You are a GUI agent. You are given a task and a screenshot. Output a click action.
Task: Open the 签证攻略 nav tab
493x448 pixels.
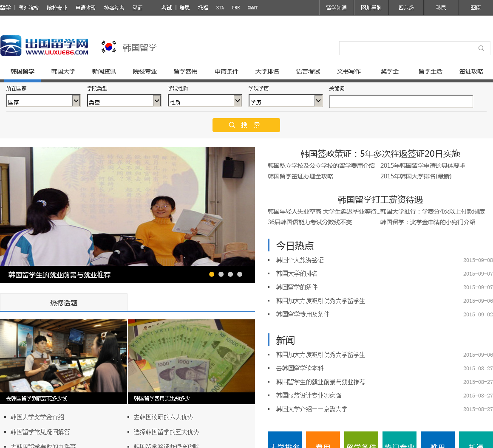471,71
